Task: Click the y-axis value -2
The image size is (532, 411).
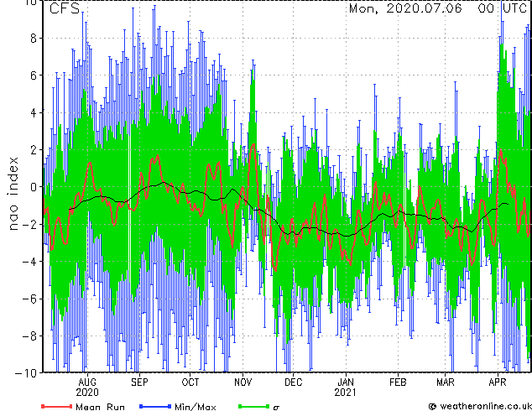Action: tap(29, 224)
